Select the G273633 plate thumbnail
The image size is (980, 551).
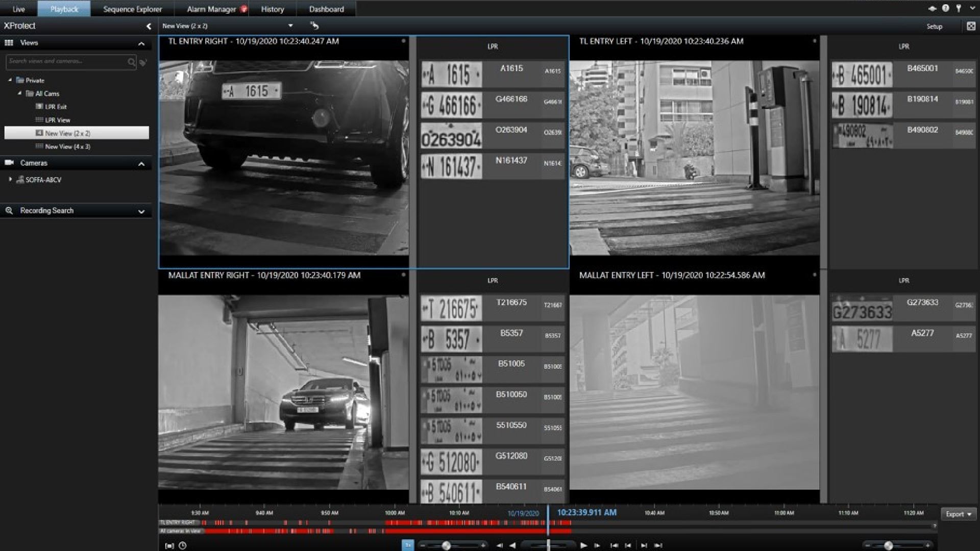tap(862, 309)
